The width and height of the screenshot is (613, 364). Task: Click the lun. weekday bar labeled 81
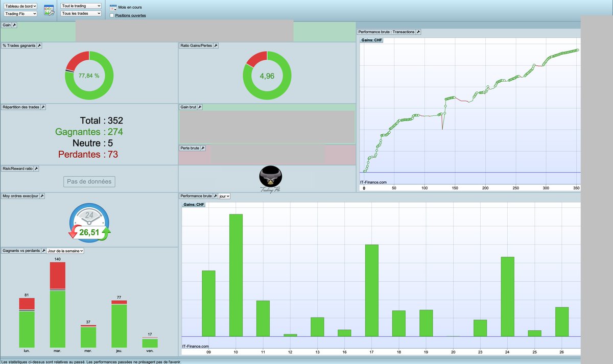pos(27,323)
